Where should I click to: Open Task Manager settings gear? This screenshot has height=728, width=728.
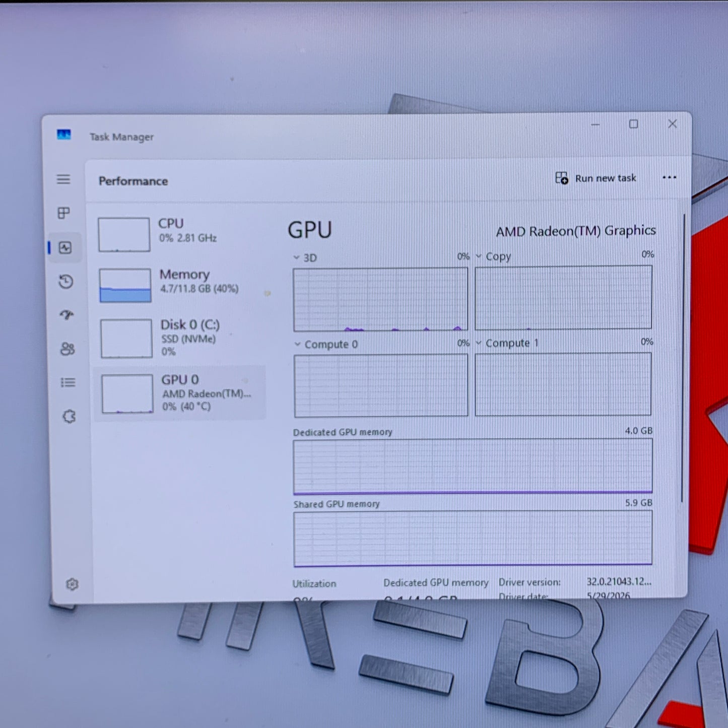tap(72, 584)
